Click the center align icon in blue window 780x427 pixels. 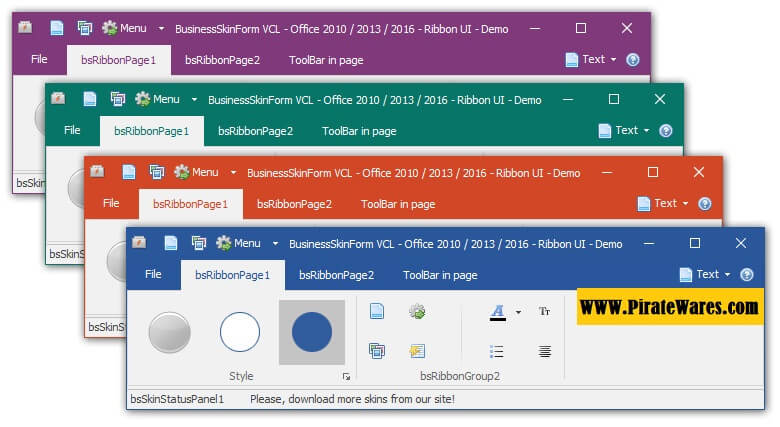click(545, 351)
